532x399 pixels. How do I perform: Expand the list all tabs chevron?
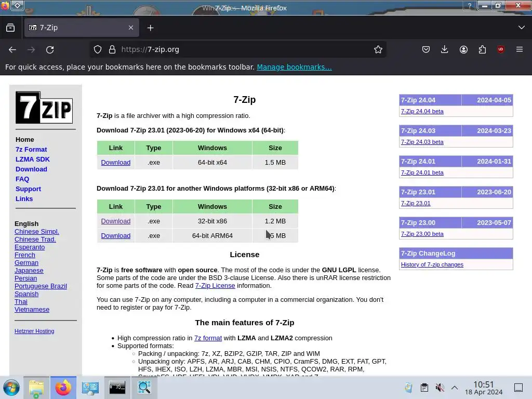click(522, 28)
